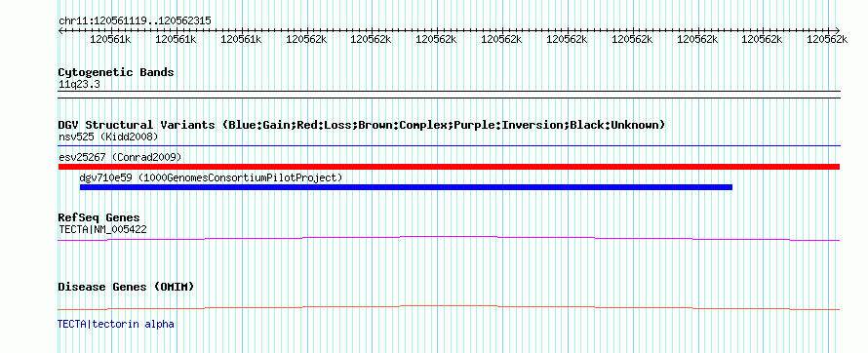The width and height of the screenshot is (868, 353).
Task: Click the orange OMIM disease gene line
Action: [449, 307]
